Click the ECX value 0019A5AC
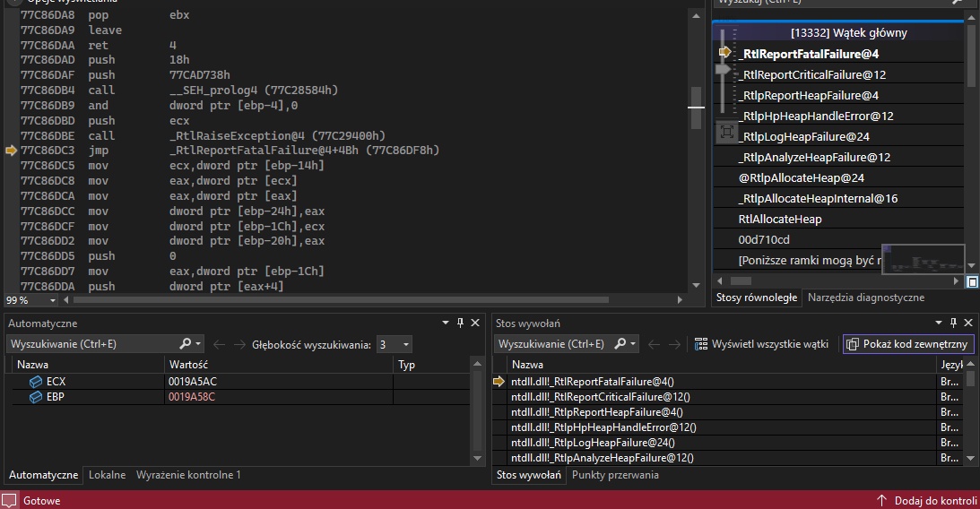980x509 pixels. [x=193, y=381]
